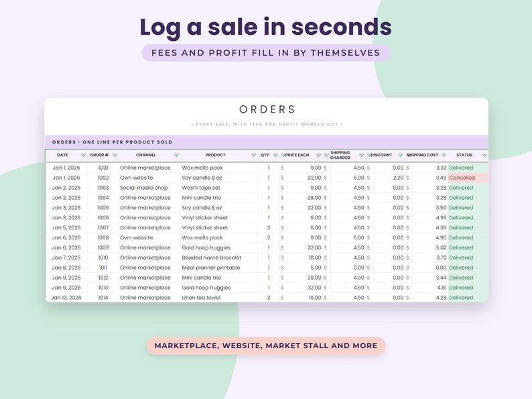Click the PRICE EACH column header

[x=297, y=155]
